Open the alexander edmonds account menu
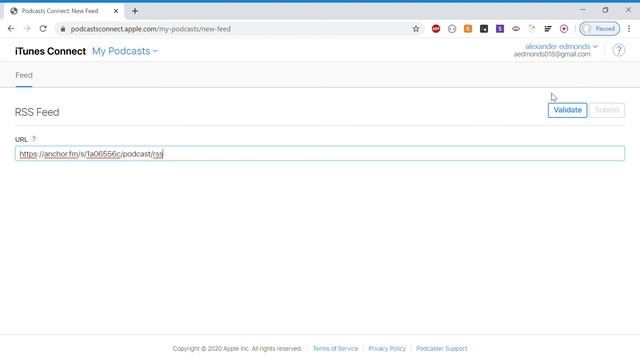The image size is (640, 360). (561, 46)
